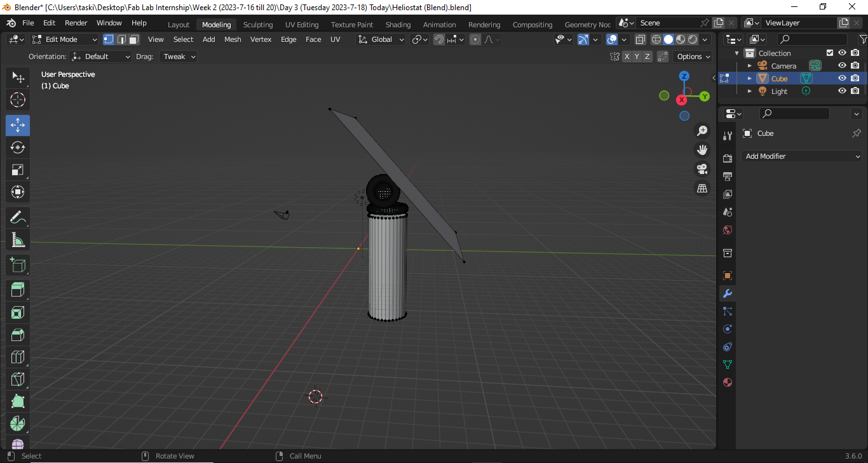Open the View Layer properties tab

tap(728, 194)
